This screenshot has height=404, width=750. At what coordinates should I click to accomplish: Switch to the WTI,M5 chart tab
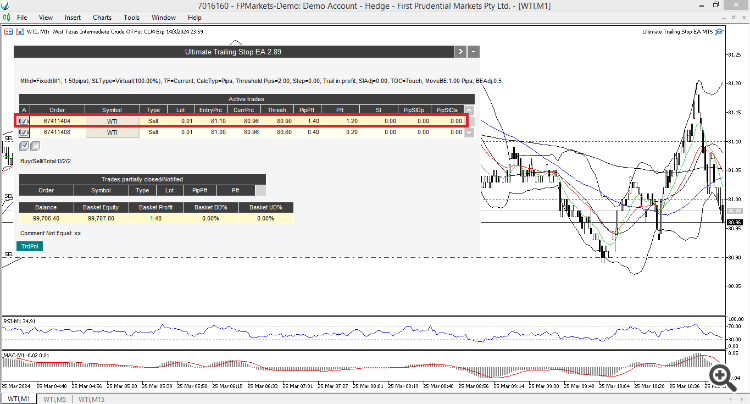point(55,399)
